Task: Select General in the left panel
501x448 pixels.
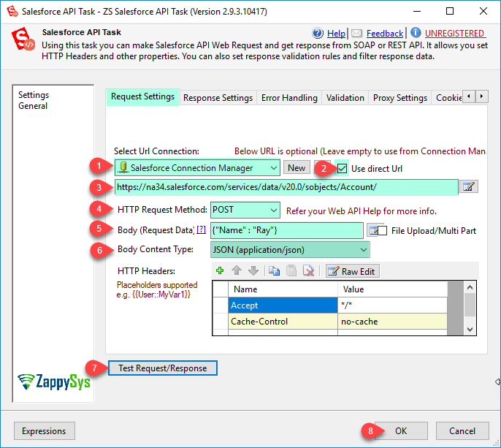Action: (33, 106)
